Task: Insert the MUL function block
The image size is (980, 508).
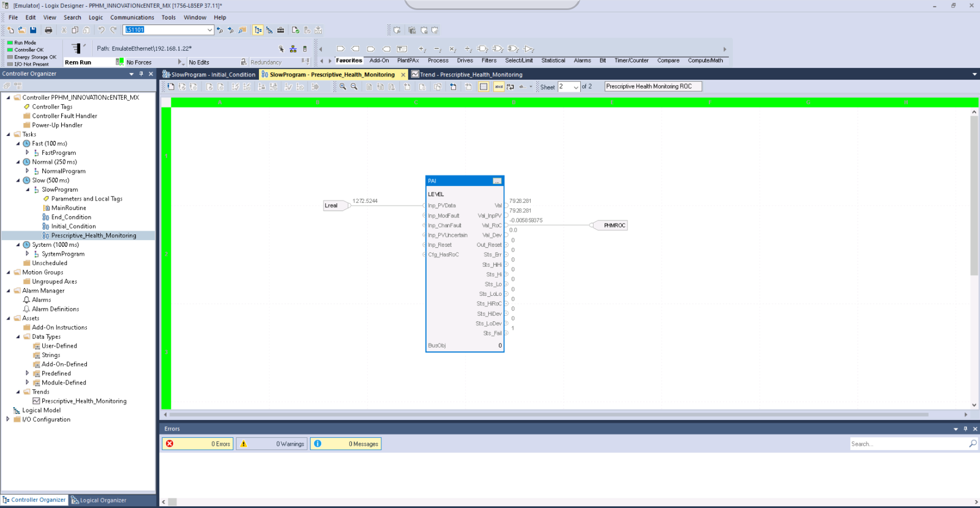Action: point(453,49)
